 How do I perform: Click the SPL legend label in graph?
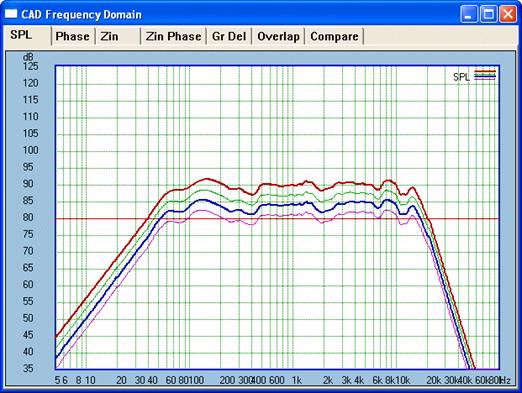coord(461,77)
